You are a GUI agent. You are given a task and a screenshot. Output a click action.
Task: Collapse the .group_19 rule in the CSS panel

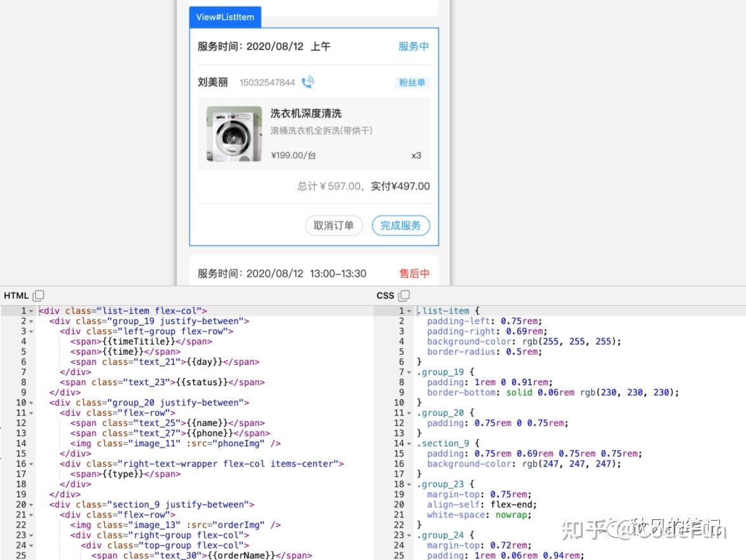point(410,372)
